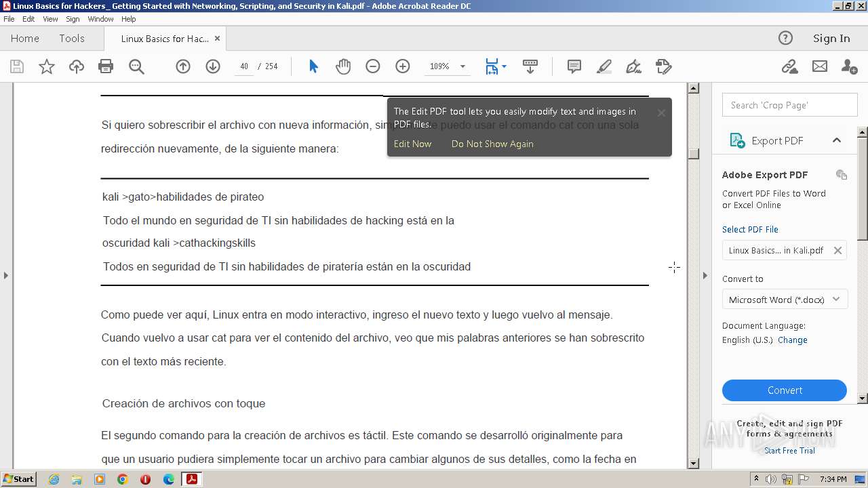Open the Sign document pen tool
Viewport: 868px width, 488px height.
click(x=633, y=66)
